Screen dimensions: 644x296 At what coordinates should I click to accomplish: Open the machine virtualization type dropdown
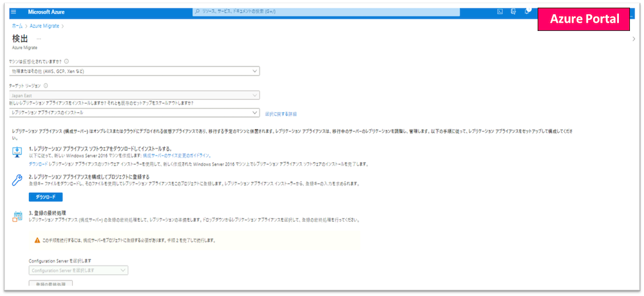click(x=135, y=72)
